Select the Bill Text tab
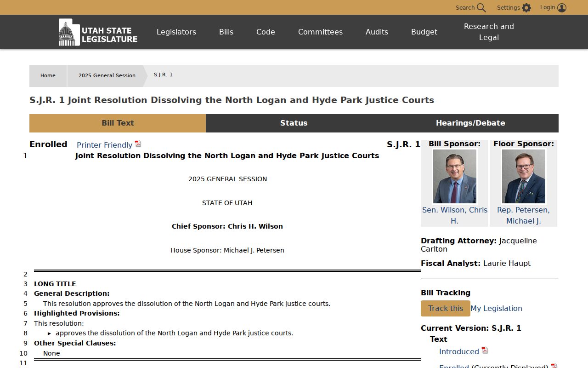 coord(118,123)
